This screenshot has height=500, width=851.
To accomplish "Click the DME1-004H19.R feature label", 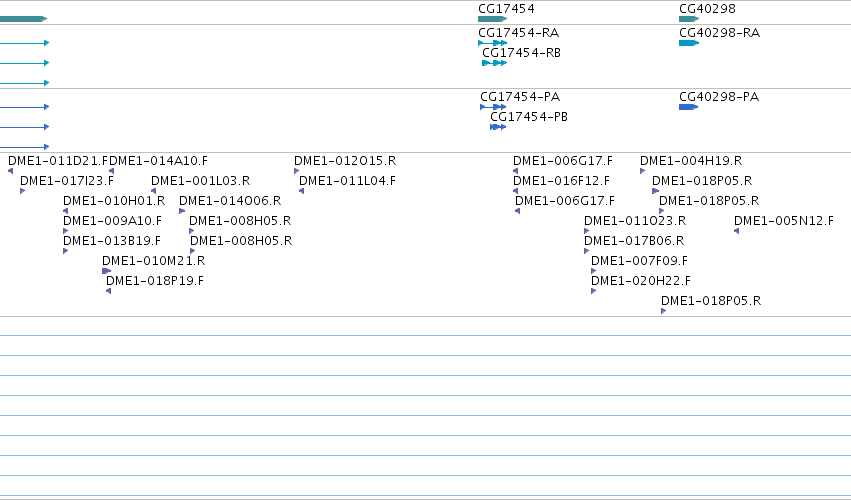I will point(691,161).
